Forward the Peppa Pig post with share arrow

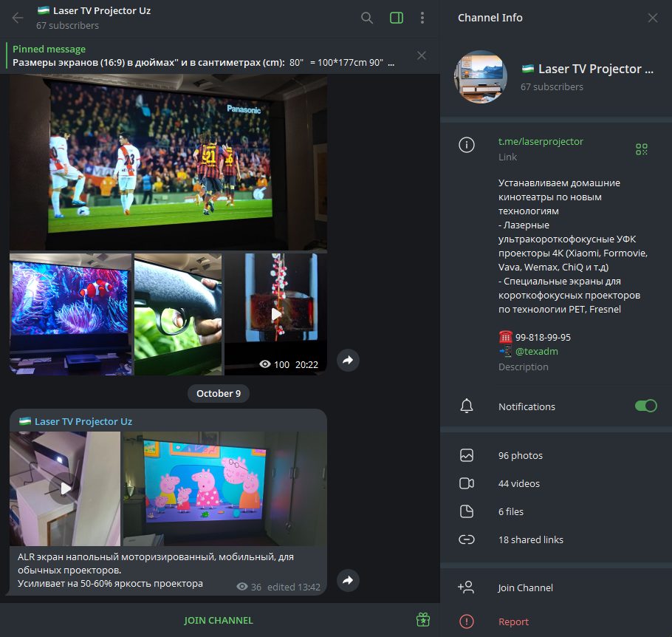pos(348,580)
